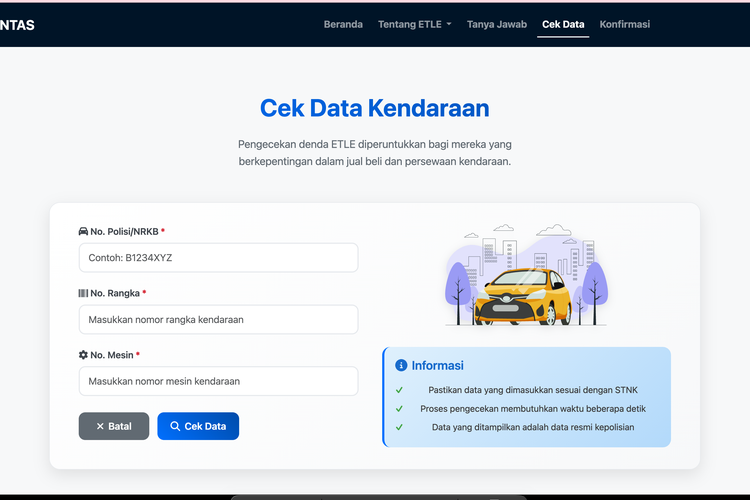This screenshot has width=750, height=500.
Task: Click the Informasi heading text
Action: pos(438,366)
